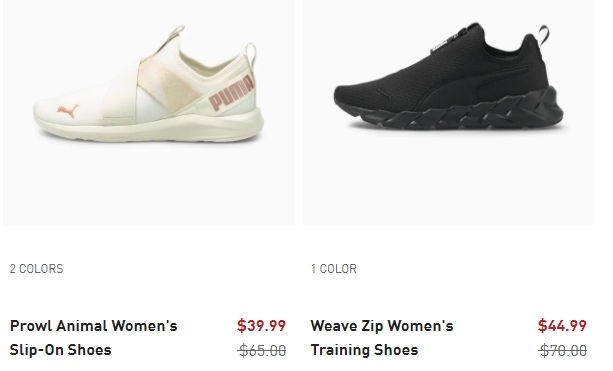
Task: Open the Prowl Animal white shoe image
Action: pos(149,112)
